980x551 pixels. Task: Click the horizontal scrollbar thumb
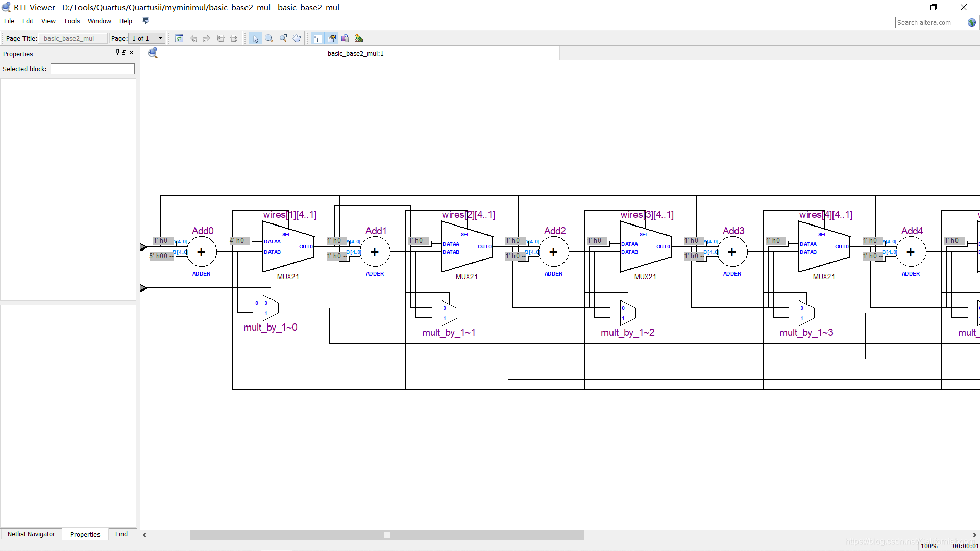pyautogui.click(x=387, y=535)
